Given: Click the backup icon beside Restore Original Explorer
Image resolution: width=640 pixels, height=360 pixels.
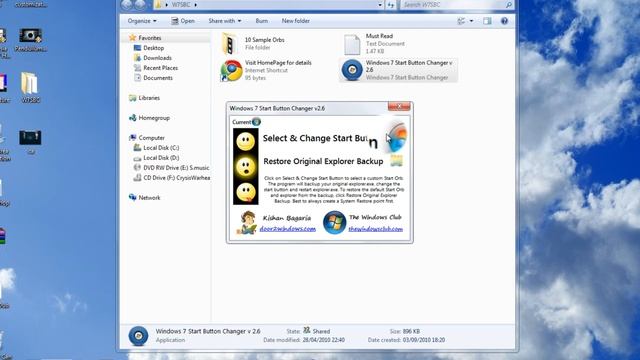Looking at the screenshot, I should point(396,160).
